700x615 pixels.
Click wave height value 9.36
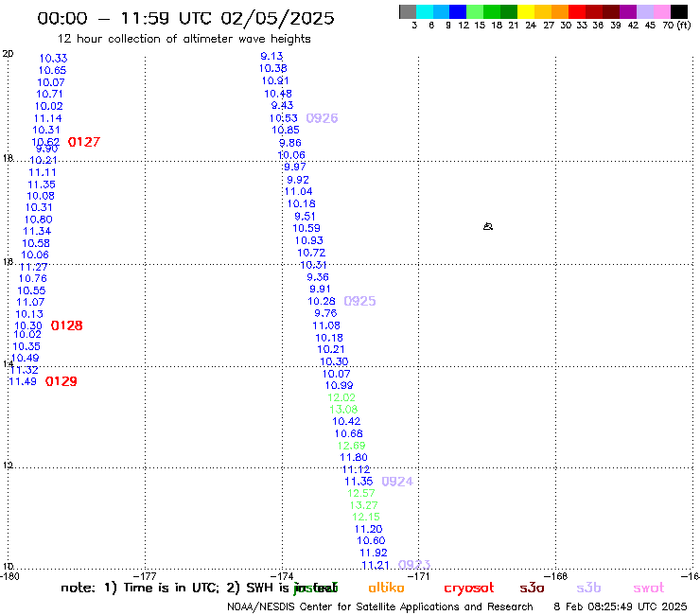point(318,277)
